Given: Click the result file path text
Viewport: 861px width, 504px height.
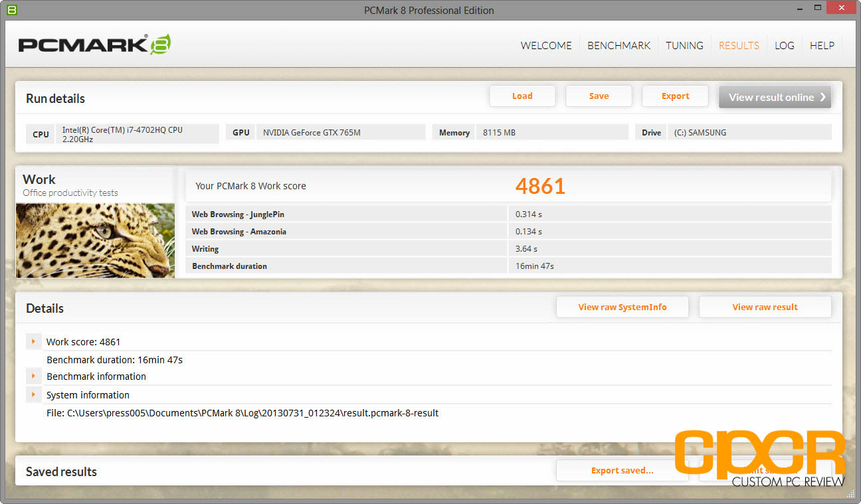Looking at the screenshot, I should tap(242, 413).
